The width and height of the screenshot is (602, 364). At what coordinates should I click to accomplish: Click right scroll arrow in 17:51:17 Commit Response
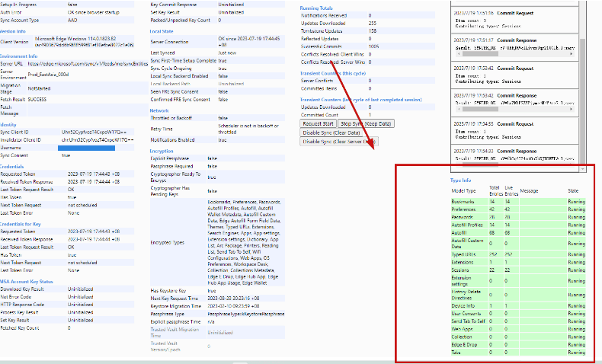click(x=572, y=54)
